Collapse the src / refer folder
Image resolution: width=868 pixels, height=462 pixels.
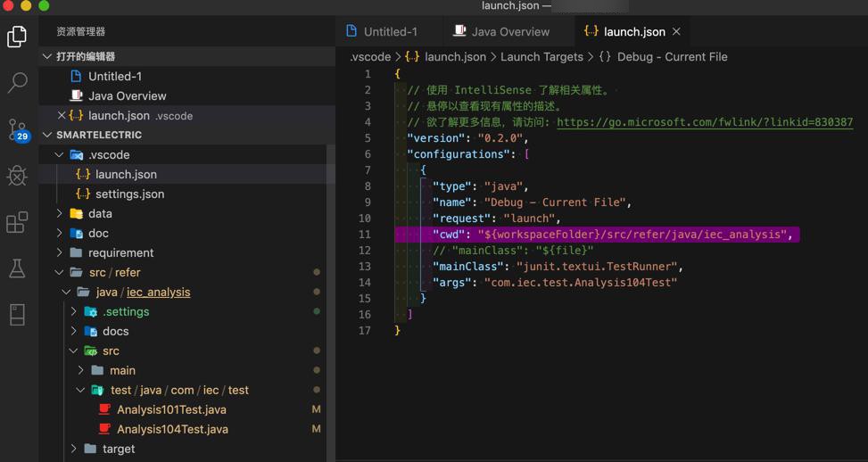coord(59,272)
